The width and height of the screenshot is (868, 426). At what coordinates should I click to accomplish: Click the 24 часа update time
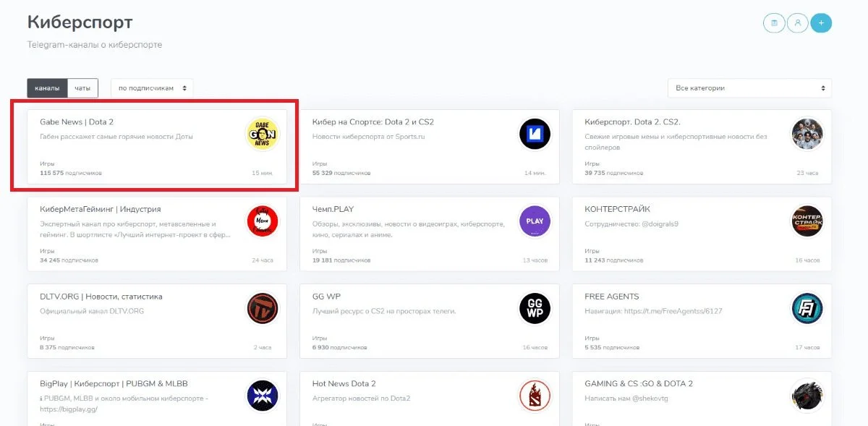pyautogui.click(x=263, y=260)
